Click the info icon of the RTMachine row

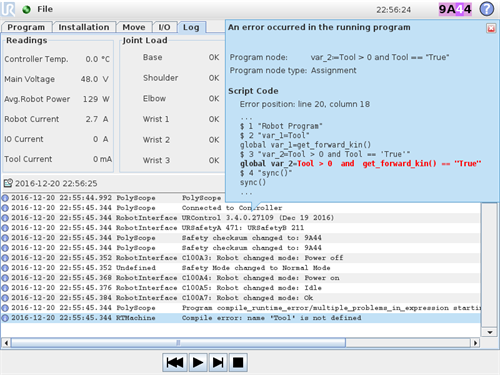click(5, 318)
